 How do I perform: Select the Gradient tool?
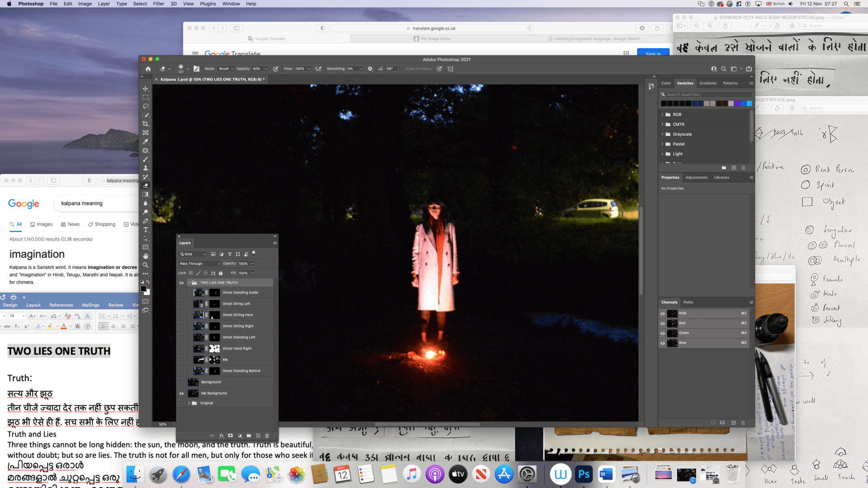(146, 194)
